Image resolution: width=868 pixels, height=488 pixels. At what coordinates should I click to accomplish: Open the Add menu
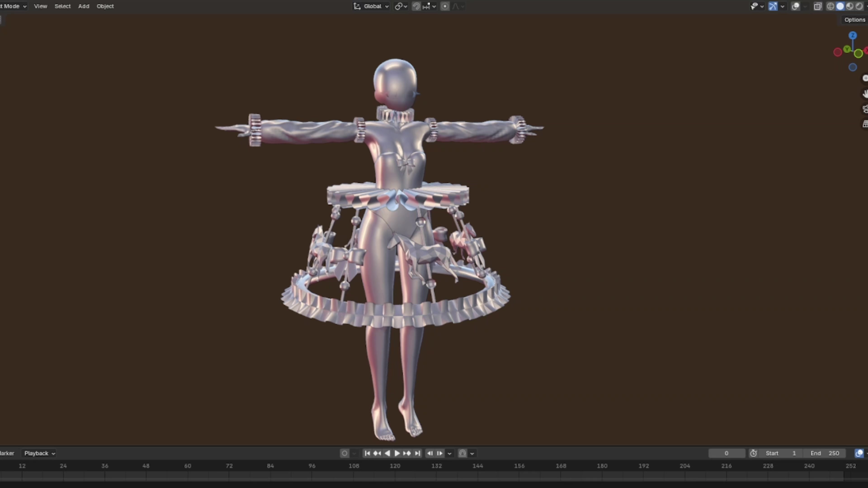[84, 6]
